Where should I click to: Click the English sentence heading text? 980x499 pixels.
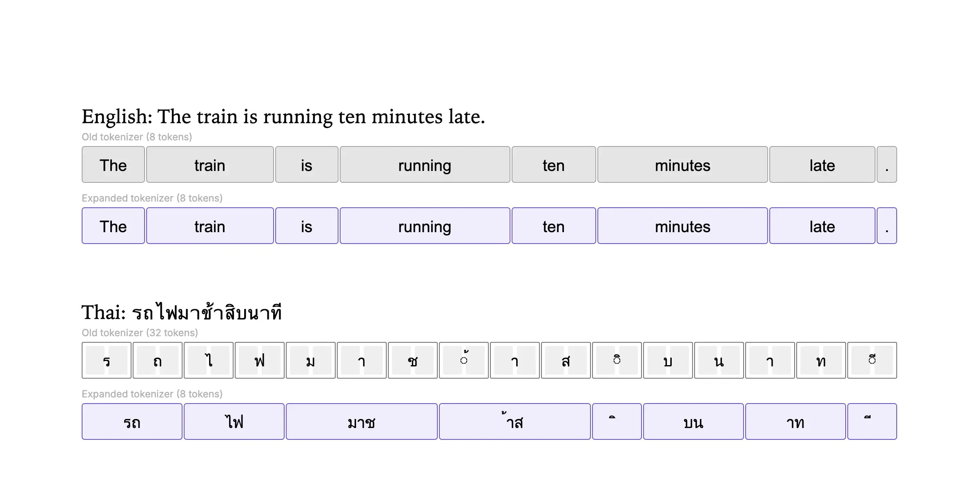click(x=283, y=117)
